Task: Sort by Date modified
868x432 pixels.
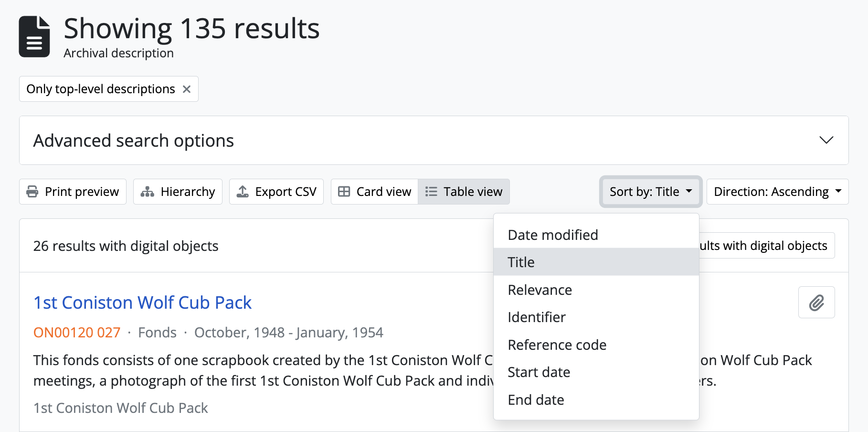Action: pos(553,235)
